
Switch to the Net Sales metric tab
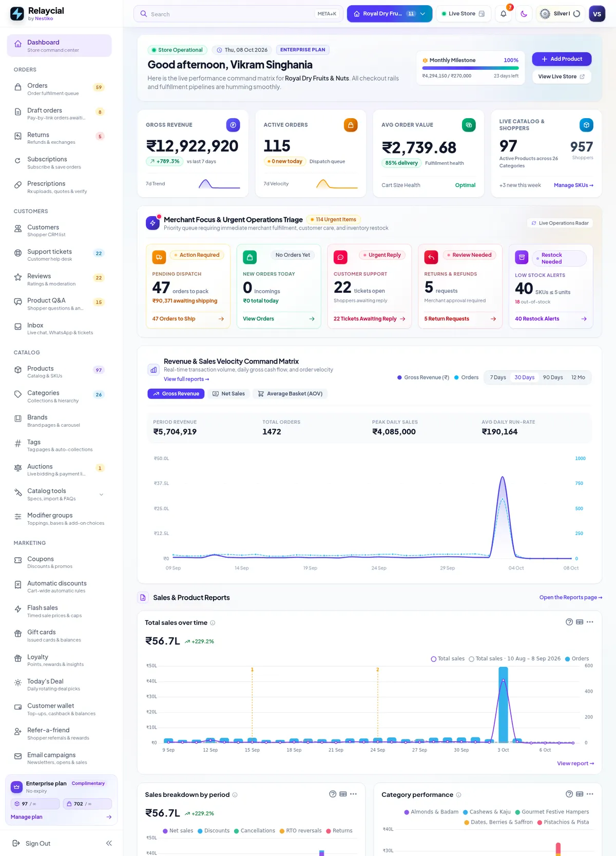click(228, 394)
